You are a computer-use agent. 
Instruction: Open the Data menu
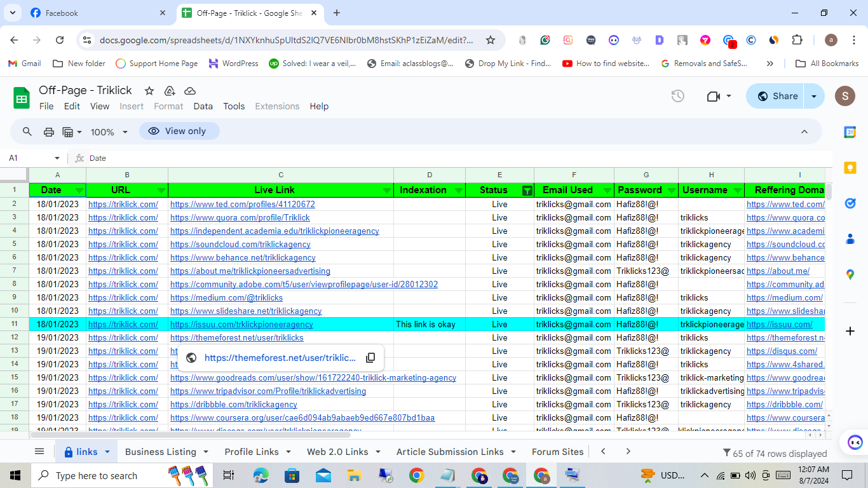coord(203,106)
